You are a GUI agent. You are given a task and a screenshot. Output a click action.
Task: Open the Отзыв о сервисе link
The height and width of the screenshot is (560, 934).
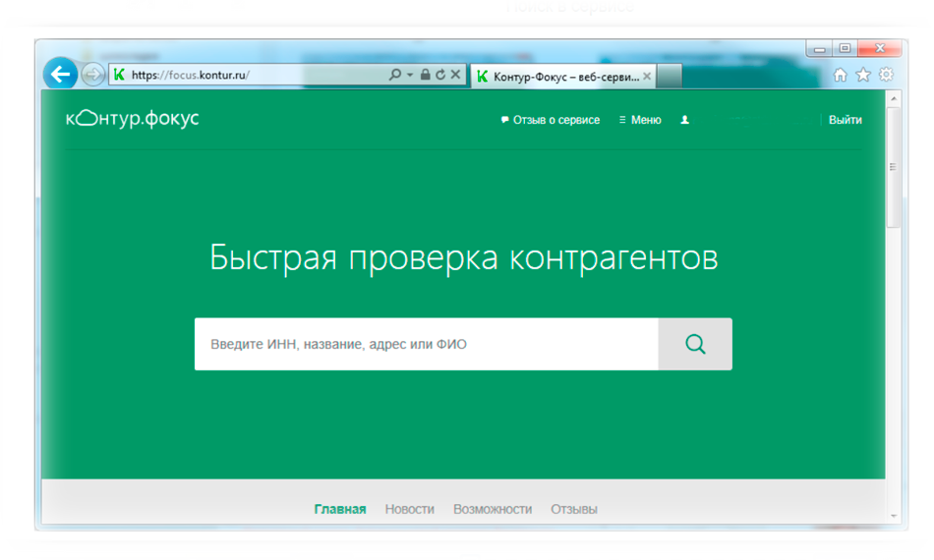point(551,120)
